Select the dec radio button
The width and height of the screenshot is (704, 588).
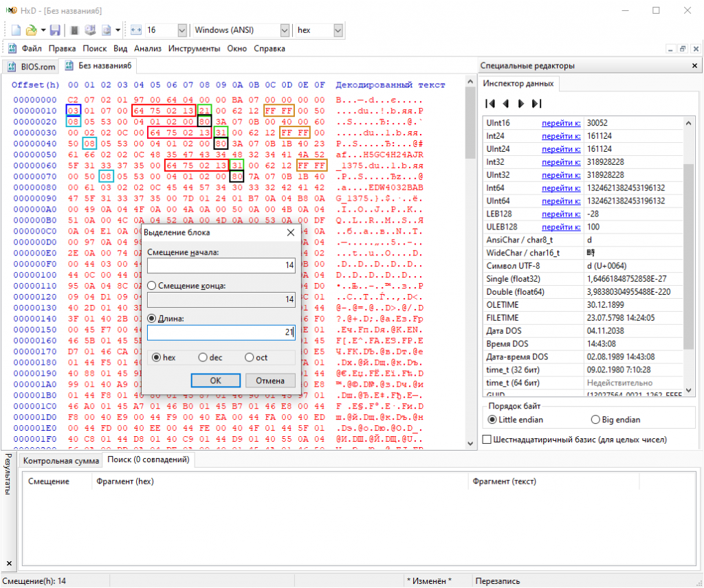click(x=203, y=357)
